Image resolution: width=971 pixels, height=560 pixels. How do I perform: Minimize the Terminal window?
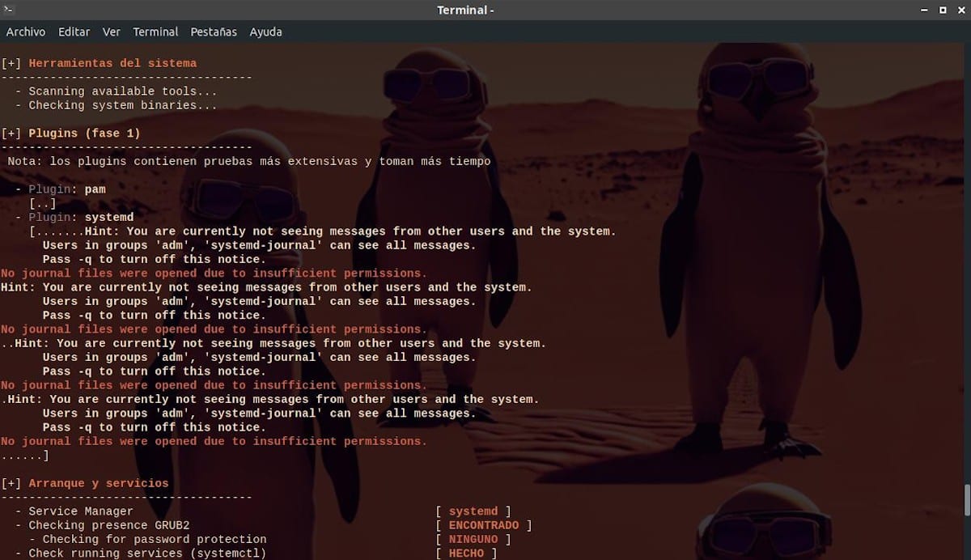pyautogui.click(x=925, y=10)
